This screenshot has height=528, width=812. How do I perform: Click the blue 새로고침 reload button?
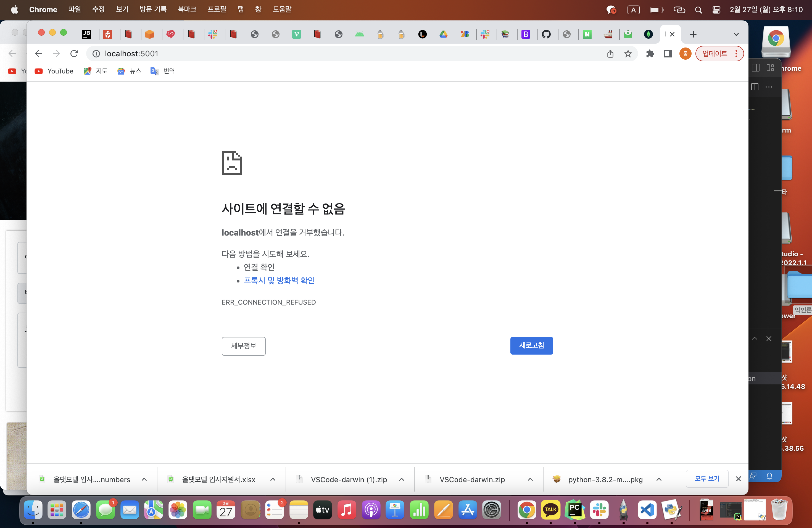coord(532,345)
